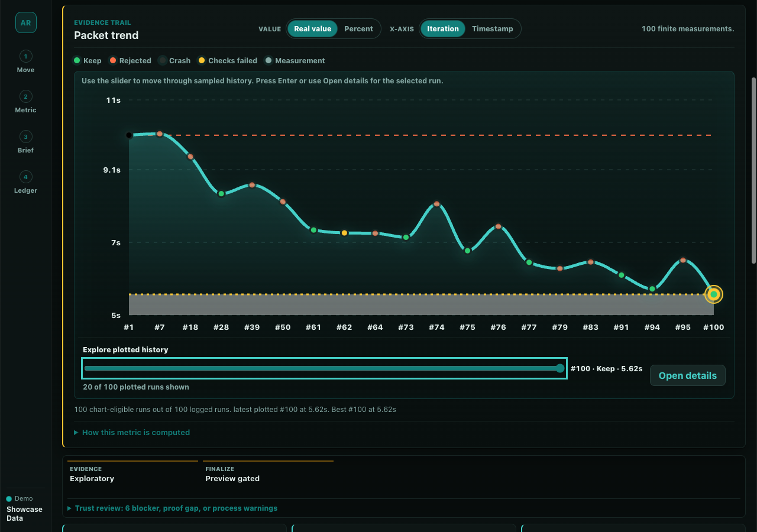Go to step 3 Brief

click(25, 142)
